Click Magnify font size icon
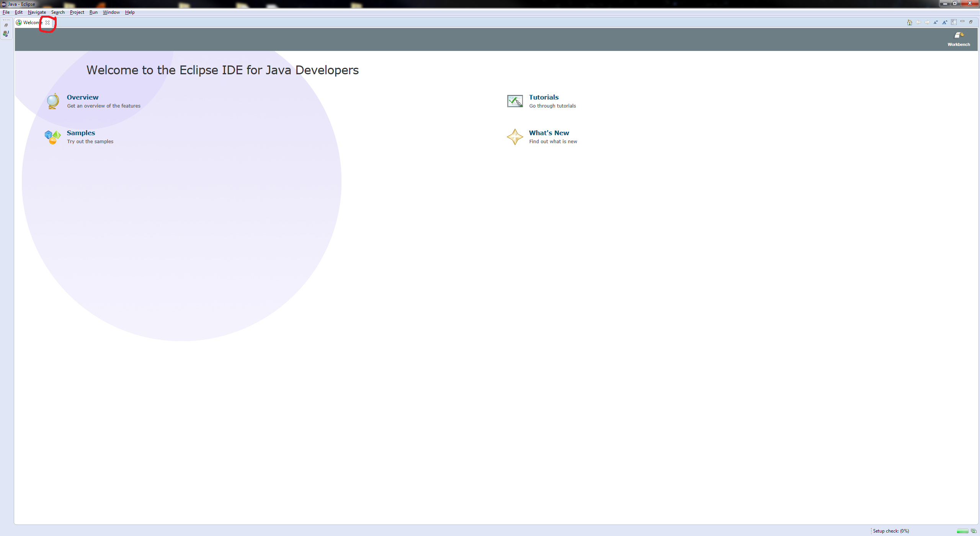The height and width of the screenshot is (536, 980). (x=945, y=22)
